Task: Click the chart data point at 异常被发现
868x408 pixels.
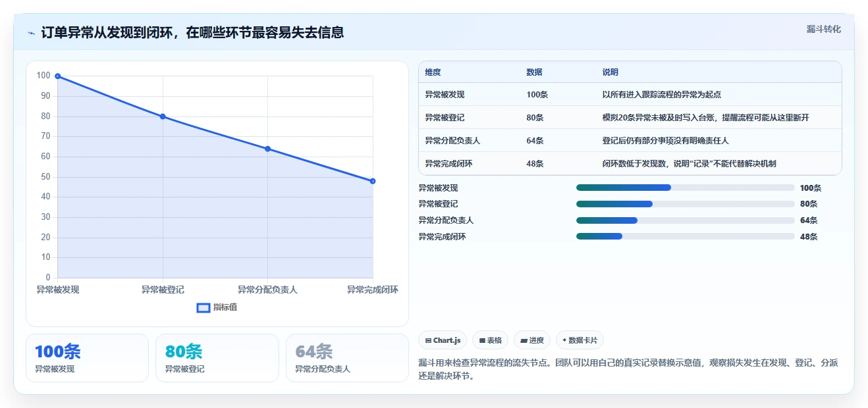Action: [58, 76]
